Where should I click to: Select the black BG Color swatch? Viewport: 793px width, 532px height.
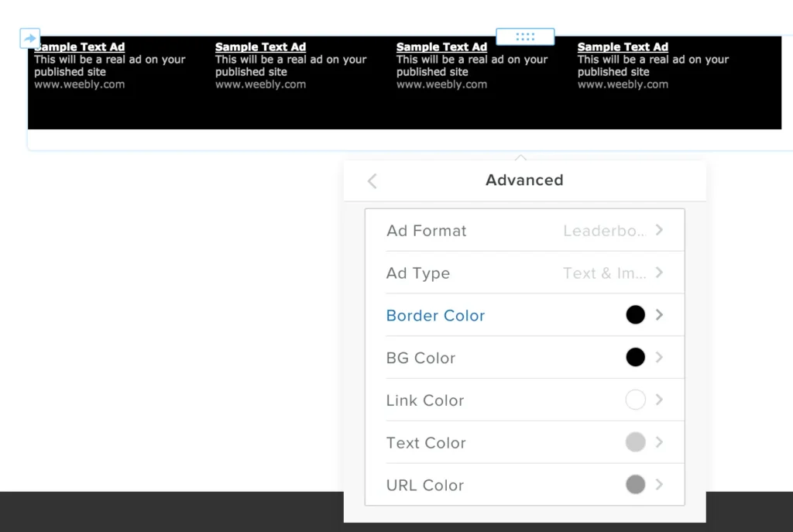click(635, 357)
